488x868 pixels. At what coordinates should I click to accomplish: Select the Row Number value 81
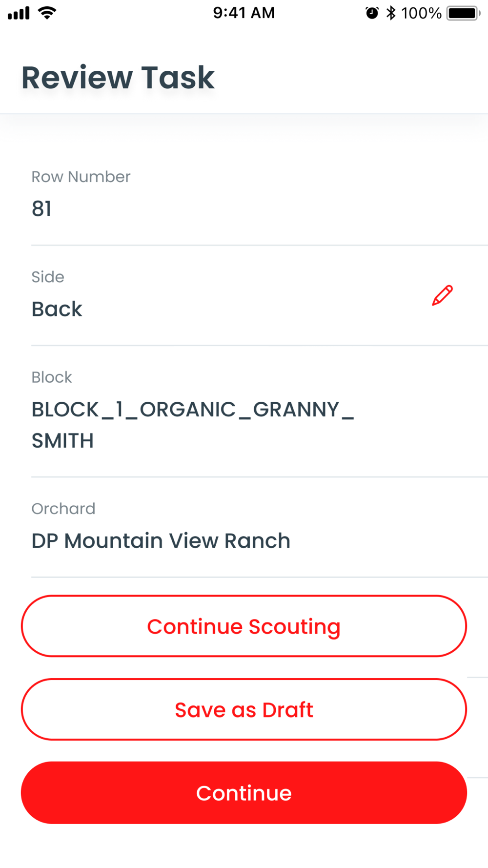[x=41, y=209]
